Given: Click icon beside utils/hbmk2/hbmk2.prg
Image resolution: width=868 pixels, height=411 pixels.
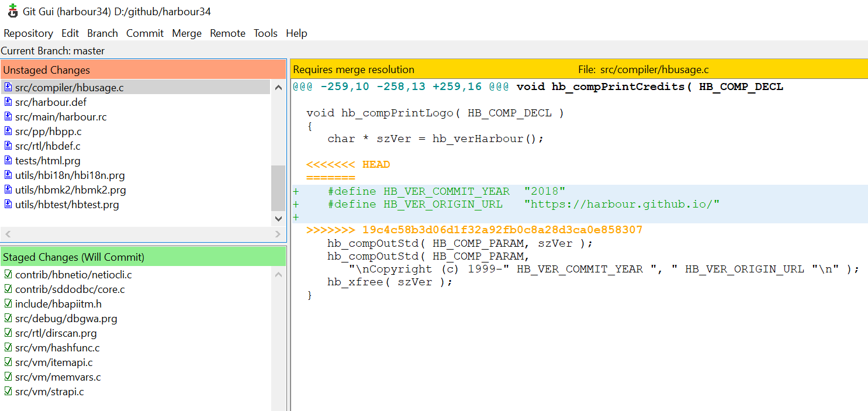Looking at the screenshot, I should tap(8, 190).
